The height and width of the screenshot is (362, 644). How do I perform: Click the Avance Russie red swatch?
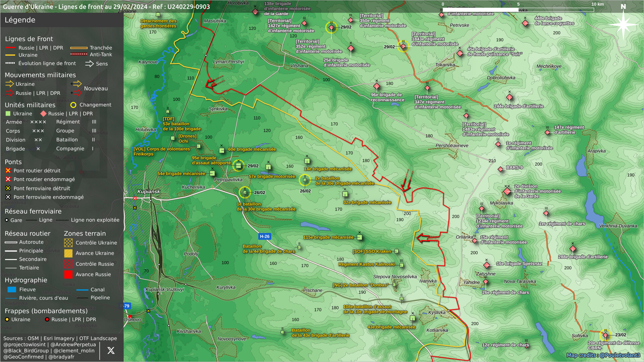tap(68, 275)
